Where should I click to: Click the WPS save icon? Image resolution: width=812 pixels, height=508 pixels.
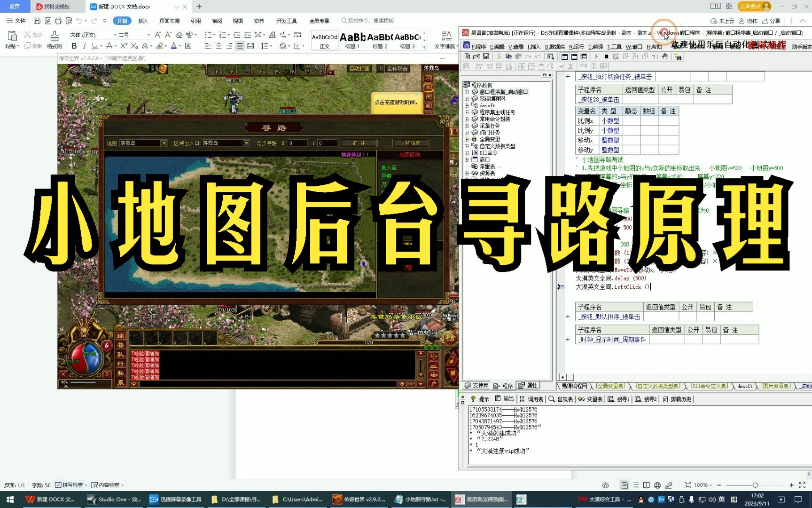(37, 21)
